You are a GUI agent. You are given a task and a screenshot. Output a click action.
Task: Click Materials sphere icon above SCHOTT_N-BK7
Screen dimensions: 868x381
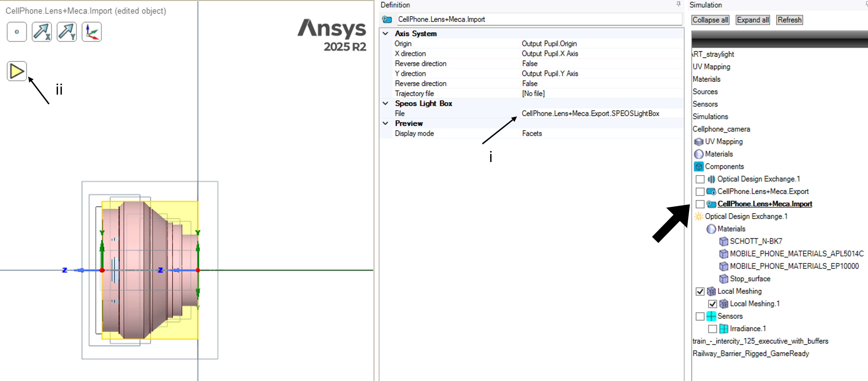(711, 229)
